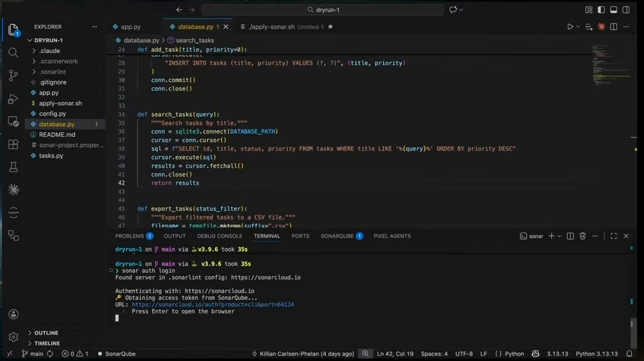The height and width of the screenshot is (361, 644).
Task: Maximize the panel size
Action: click(614, 236)
